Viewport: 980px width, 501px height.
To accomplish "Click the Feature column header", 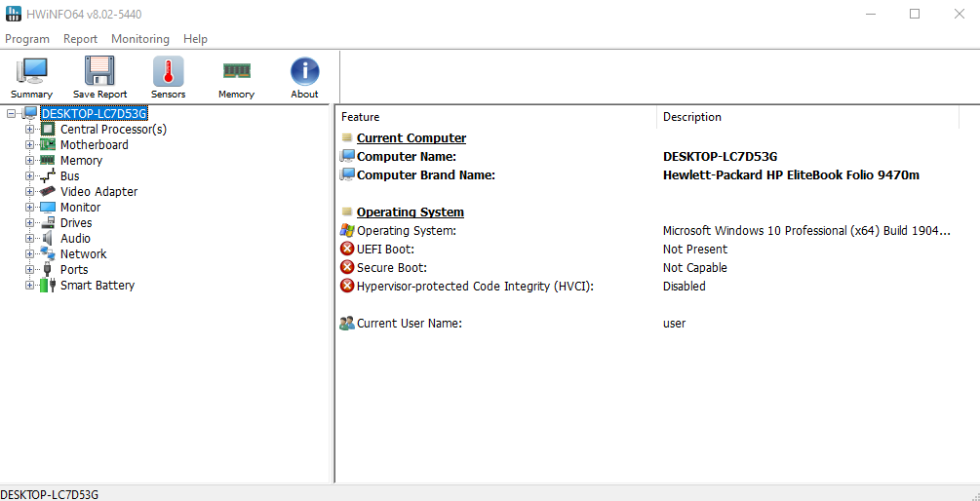I will click(496, 117).
